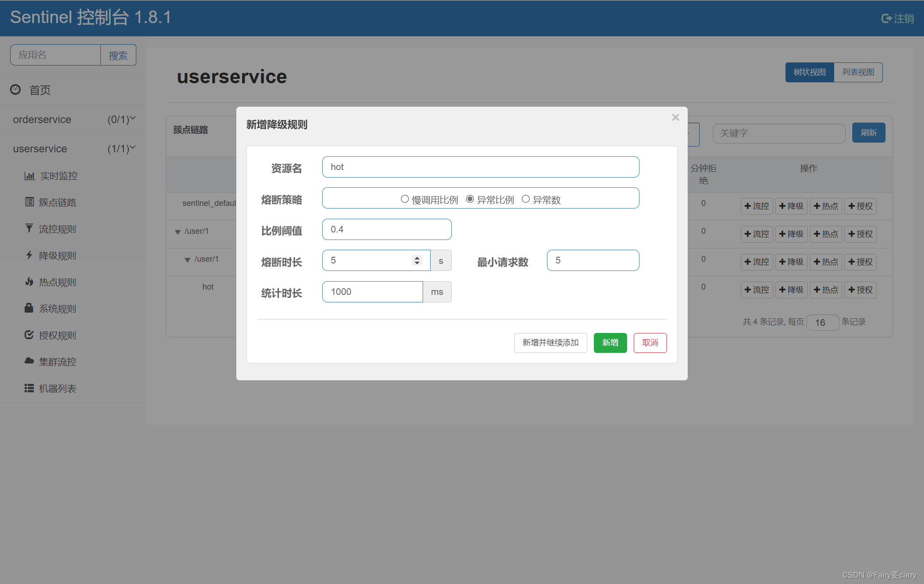Choose the exception count radio button
The height and width of the screenshot is (584, 924).
point(526,199)
